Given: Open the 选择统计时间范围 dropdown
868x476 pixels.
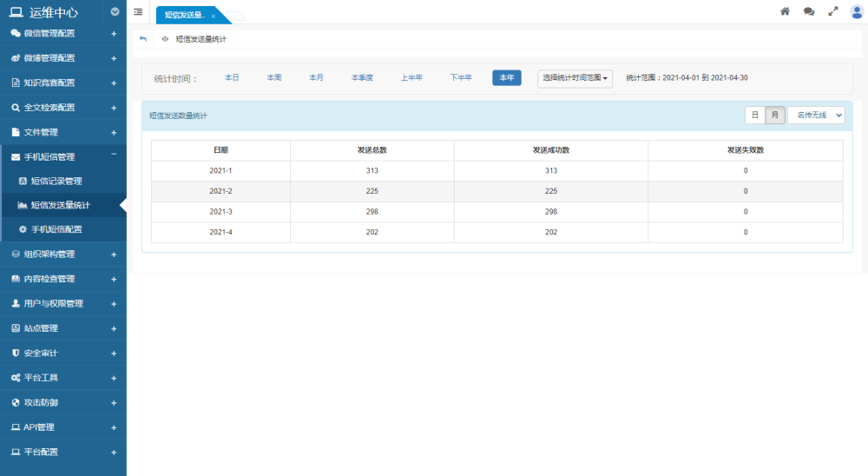Looking at the screenshot, I should (575, 78).
